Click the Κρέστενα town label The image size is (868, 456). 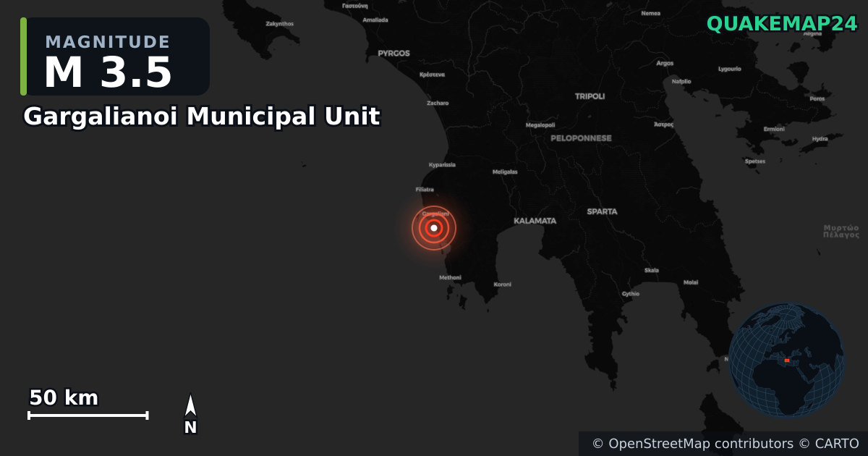pyautogui.click(x=432, y=75)
